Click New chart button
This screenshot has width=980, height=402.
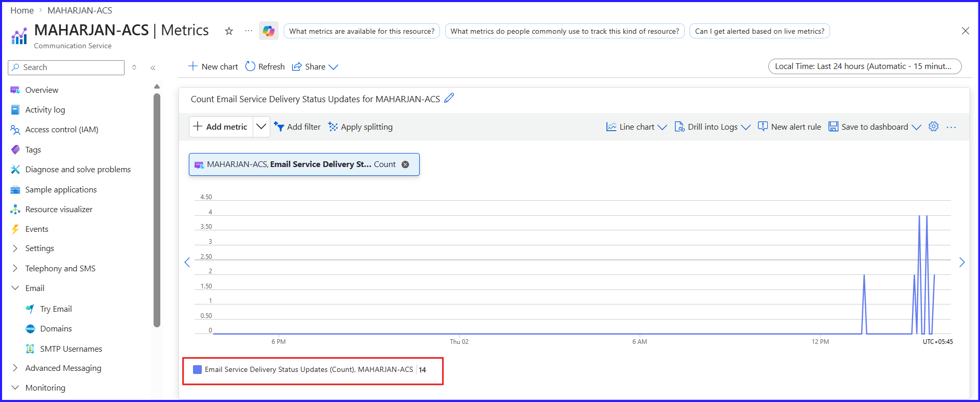(213, 67)
